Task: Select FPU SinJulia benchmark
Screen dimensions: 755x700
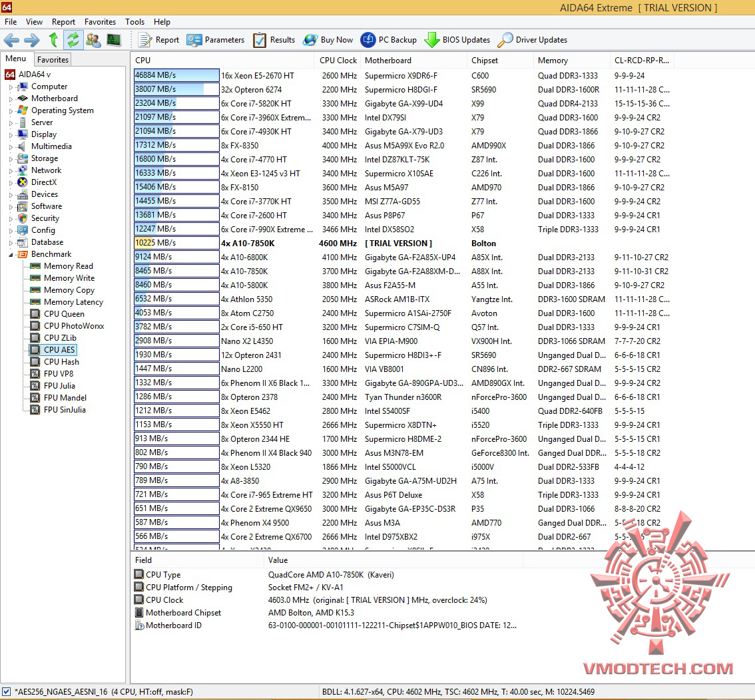Action: point(65,410)
